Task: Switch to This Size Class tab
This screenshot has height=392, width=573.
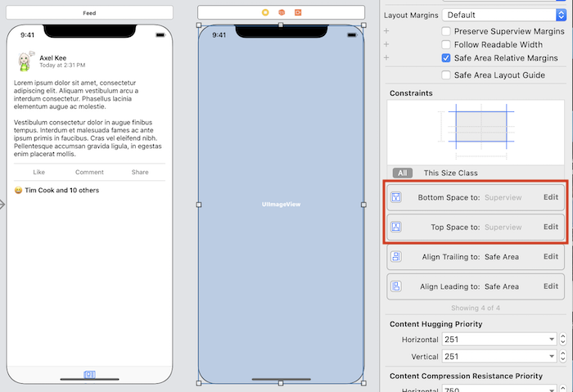Action: point(450,173)
